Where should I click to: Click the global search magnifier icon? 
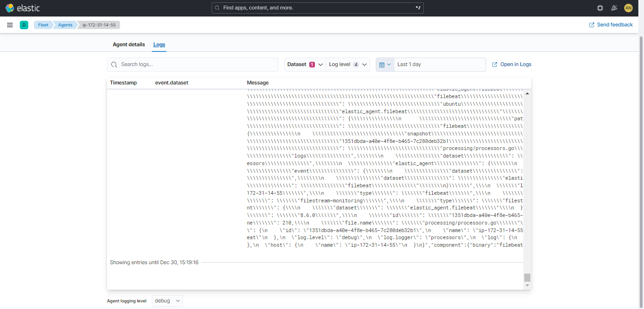[x=217, y=8]
